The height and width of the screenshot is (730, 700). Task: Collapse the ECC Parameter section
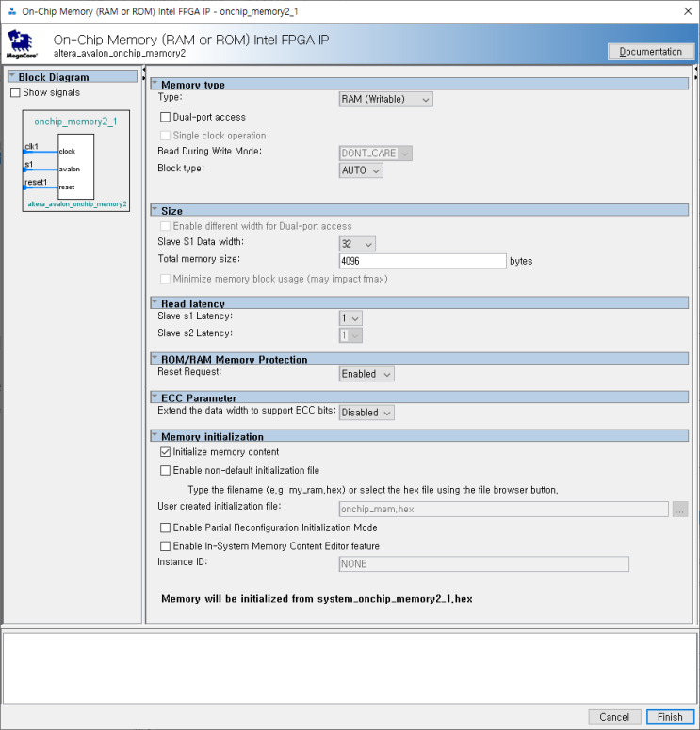tap(155, 397)
